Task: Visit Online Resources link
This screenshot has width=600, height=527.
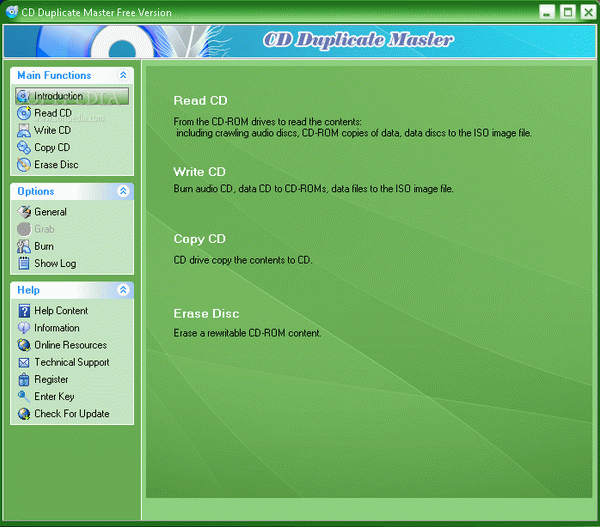Action: [70, 345]
